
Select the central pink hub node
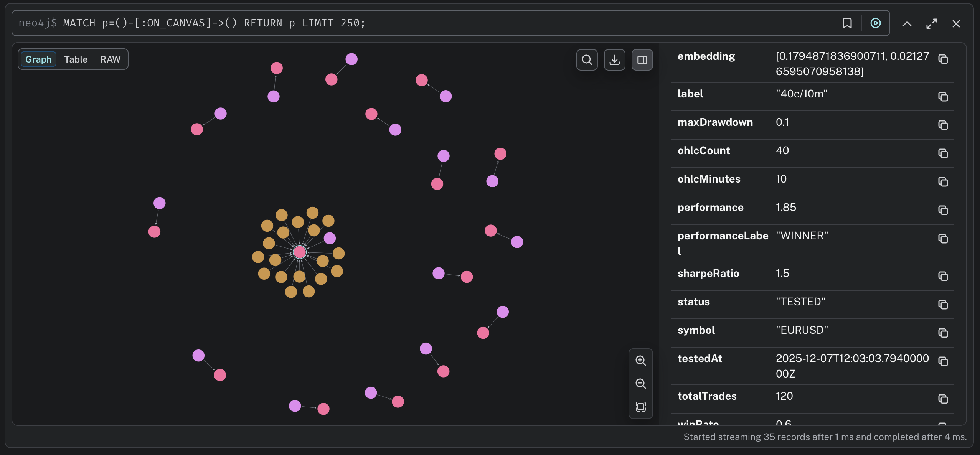click(299, 252)
